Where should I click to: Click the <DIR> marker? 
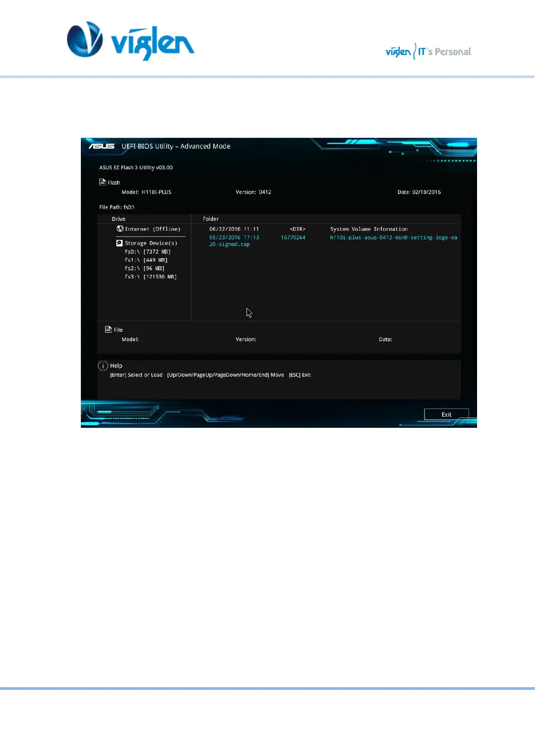coord(297,229)
